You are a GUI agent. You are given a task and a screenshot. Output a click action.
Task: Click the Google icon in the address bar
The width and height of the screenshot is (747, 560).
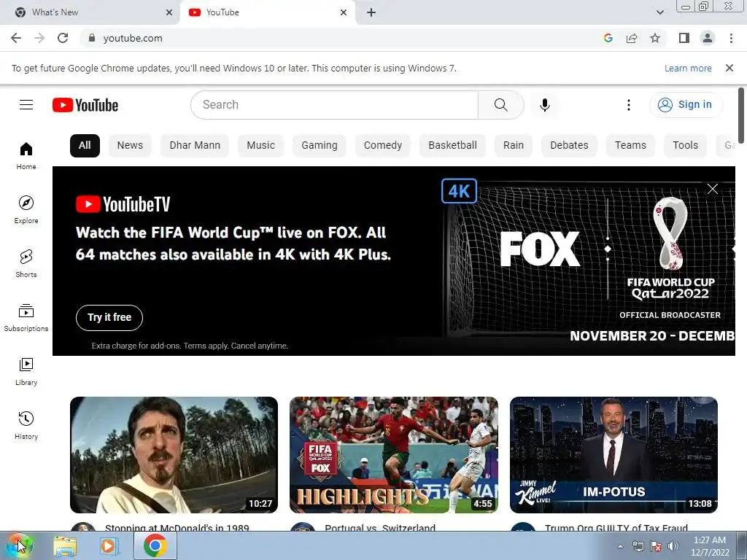(x=608, y=38)
